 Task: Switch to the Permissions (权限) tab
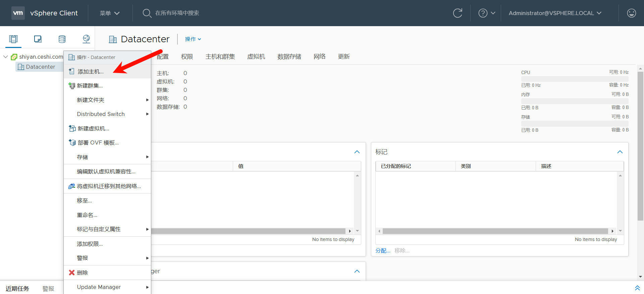tap(187, 57)
